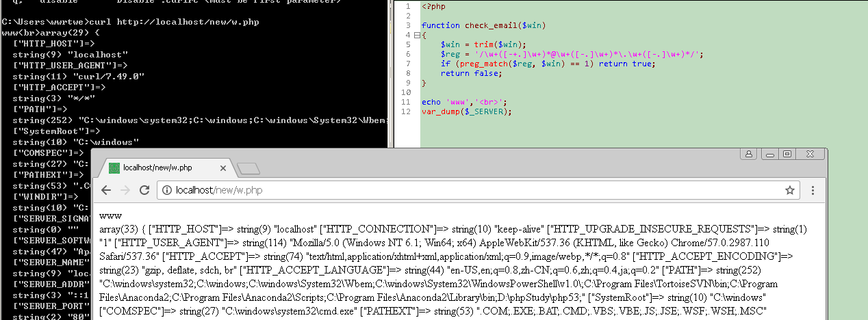The height and width of the screenshot is (320, 868).
Task: Open a new Chrome tab
Action: [x=248, y=168]
